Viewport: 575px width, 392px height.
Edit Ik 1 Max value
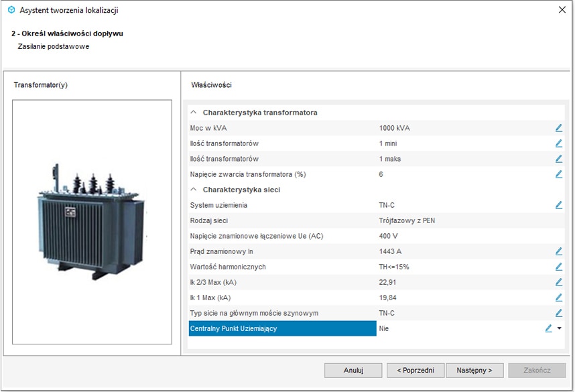(558, 298)
